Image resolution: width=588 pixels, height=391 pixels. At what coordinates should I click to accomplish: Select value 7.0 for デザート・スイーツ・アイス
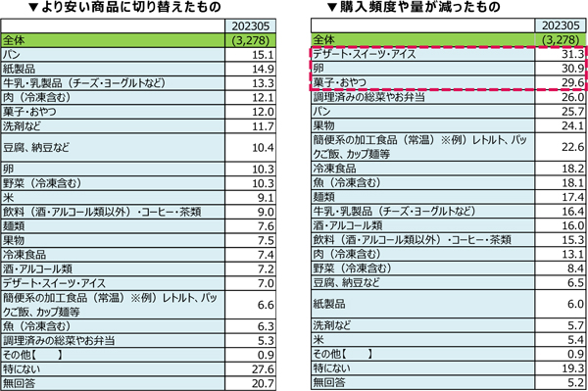pyautogui.click(x=266, y=283)
